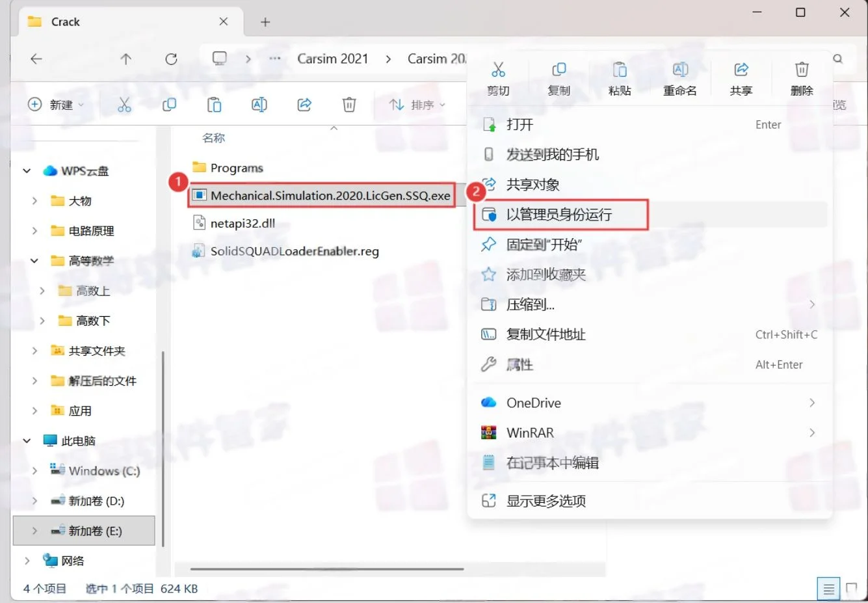
Task: Open the search magnifier in address bar
Action: 838,59
